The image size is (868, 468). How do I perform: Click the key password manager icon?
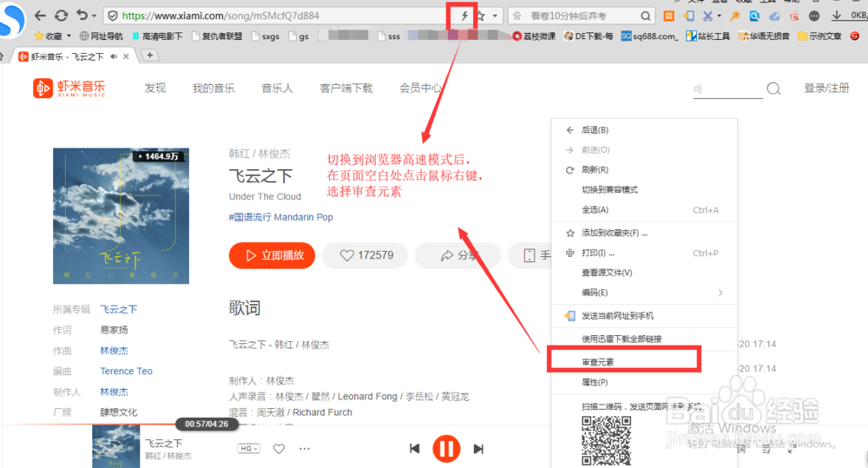[734, 16]
